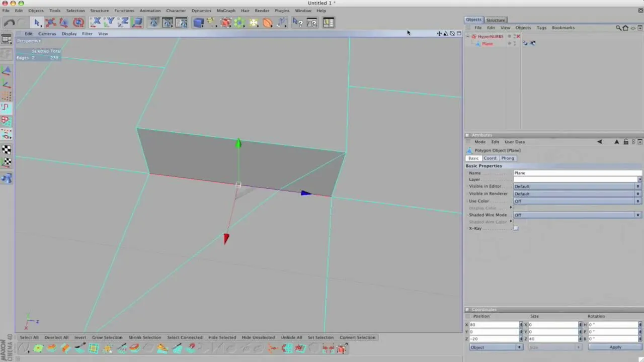Render the active view
Viewport: 644px width, 362px height.
pos(154,23)
